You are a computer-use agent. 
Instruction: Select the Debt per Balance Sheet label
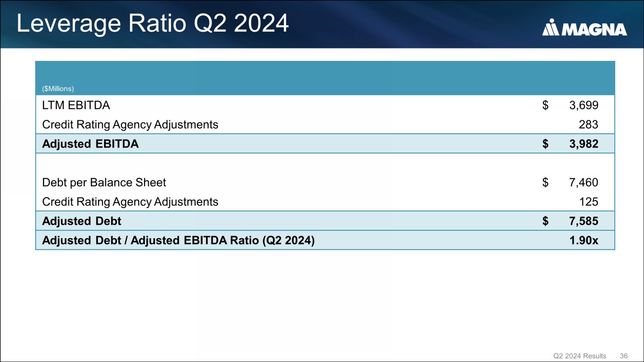click(x=104, y=182)
